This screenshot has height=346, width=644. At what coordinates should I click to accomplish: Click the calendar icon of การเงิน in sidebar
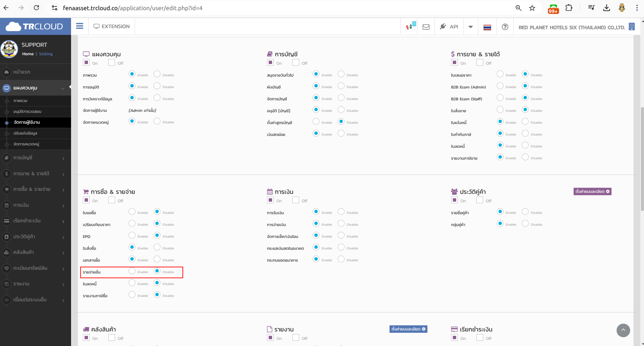(x=6, y=205)
